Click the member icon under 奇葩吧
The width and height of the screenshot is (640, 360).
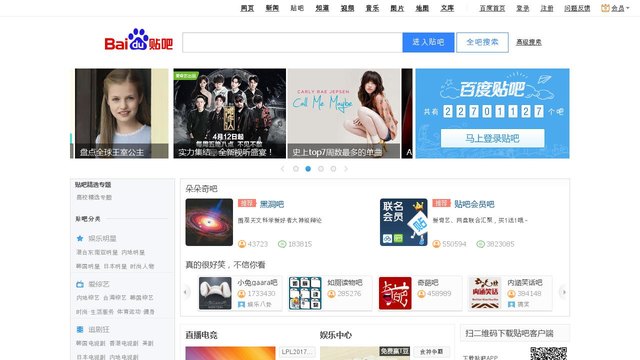pyautogui.click(x=421, y=294)
